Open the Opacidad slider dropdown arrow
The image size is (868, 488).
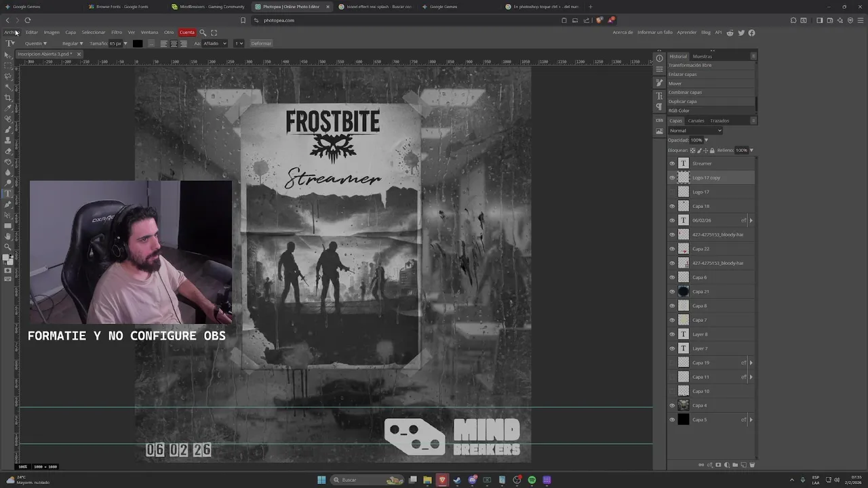tap(706, 140)
